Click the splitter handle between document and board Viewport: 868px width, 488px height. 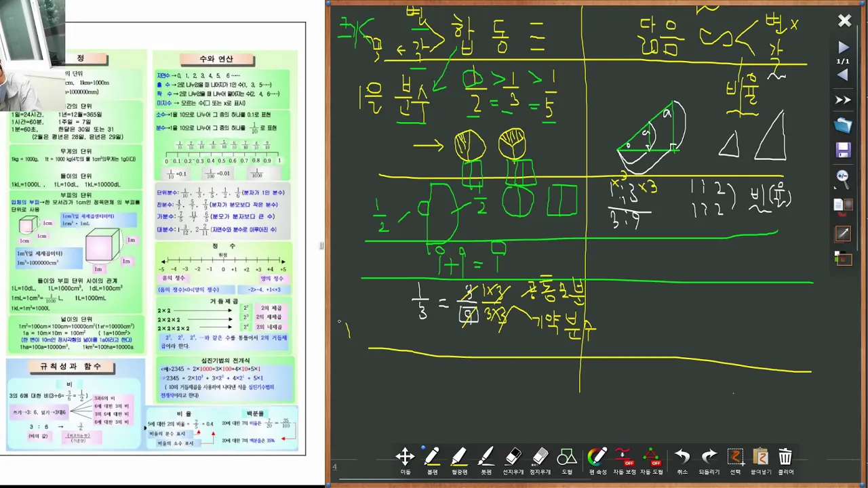[321, 245]
